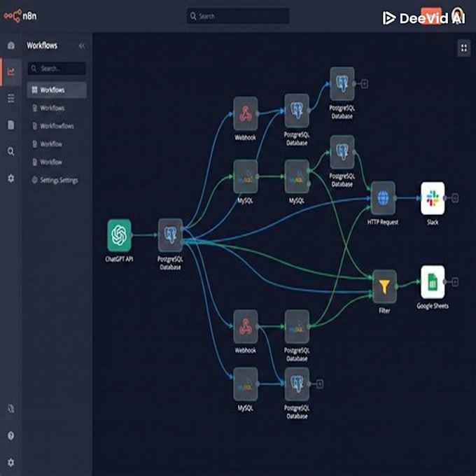Select the node right of the lower Webhook
The height and width of the screenshot is (476, 476).
pos(297,327)
